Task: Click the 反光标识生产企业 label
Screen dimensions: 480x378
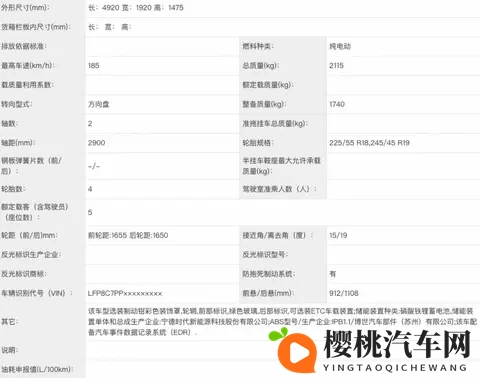Action: (31, 255)
